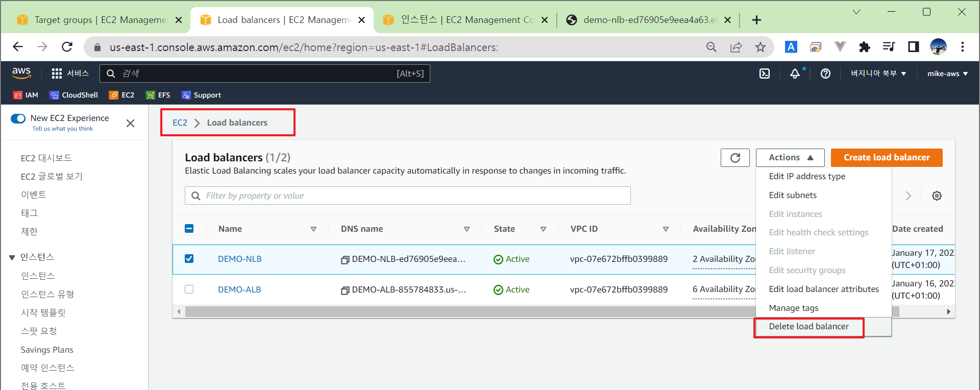Go back in browser history
The height and width of the screenshot is (390, 980).
click(18, 47)
